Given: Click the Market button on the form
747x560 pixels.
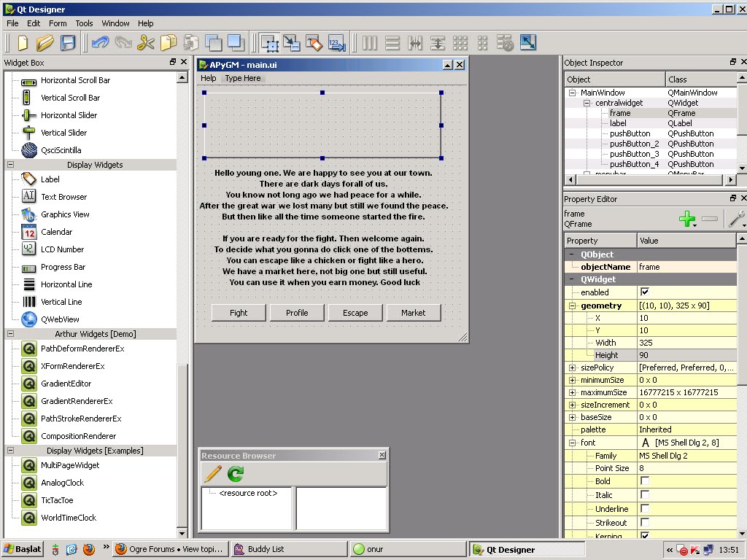Looking at the screenshot, I should pyautogui.click(x=414, y=313).
